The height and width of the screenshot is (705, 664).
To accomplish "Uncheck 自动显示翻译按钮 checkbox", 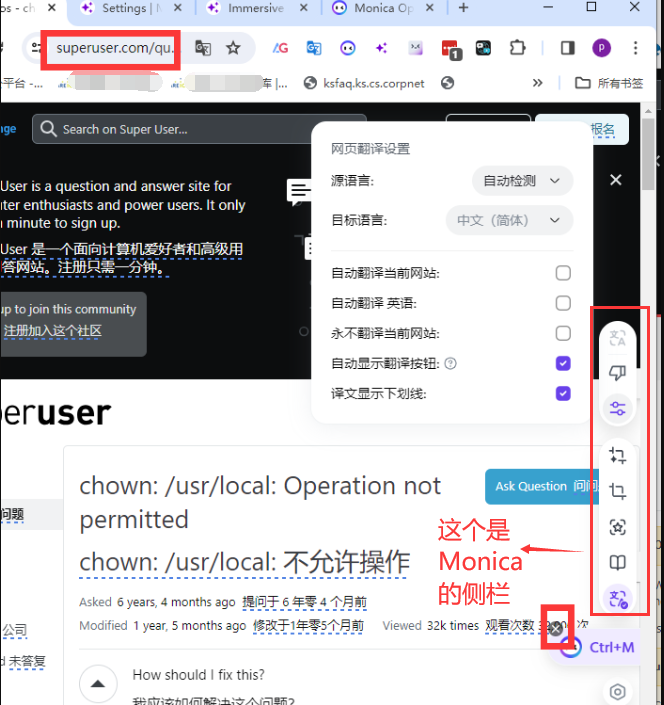I will click(563, 363).
